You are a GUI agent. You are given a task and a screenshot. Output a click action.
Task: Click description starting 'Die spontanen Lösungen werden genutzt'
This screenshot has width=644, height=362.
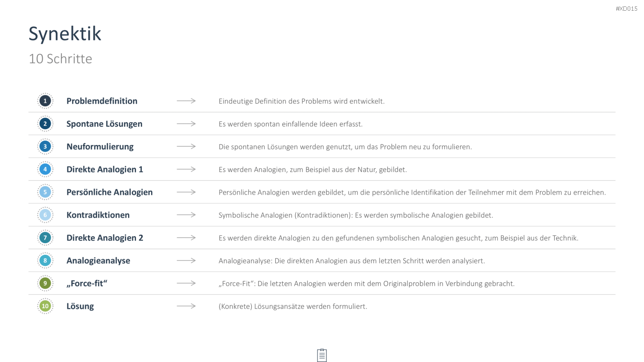(345, 147)
